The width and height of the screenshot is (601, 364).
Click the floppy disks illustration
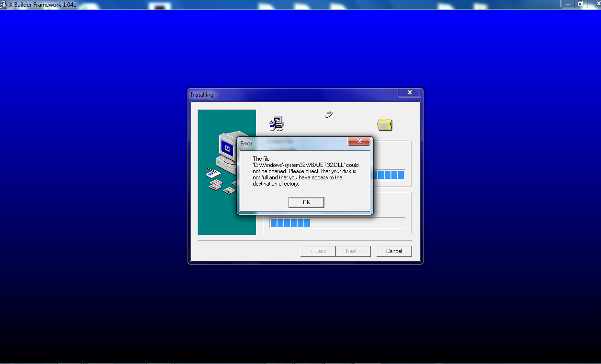(223, 187)
